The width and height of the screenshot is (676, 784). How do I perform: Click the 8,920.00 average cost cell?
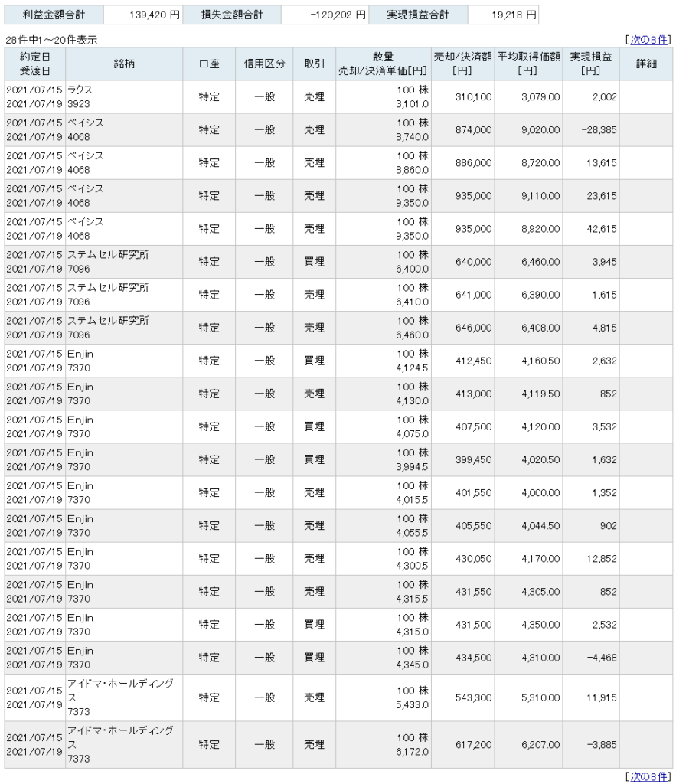pyautogui.click(x=528, y=229)
